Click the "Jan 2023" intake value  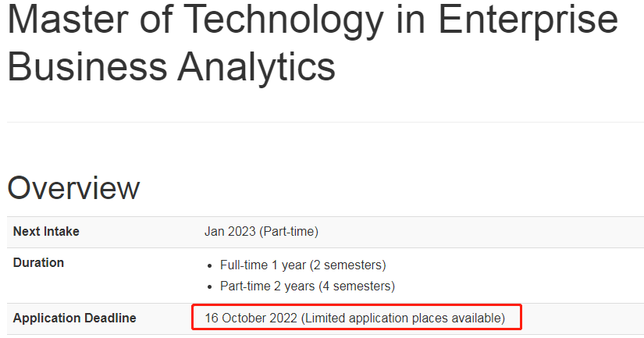[230, 232]
